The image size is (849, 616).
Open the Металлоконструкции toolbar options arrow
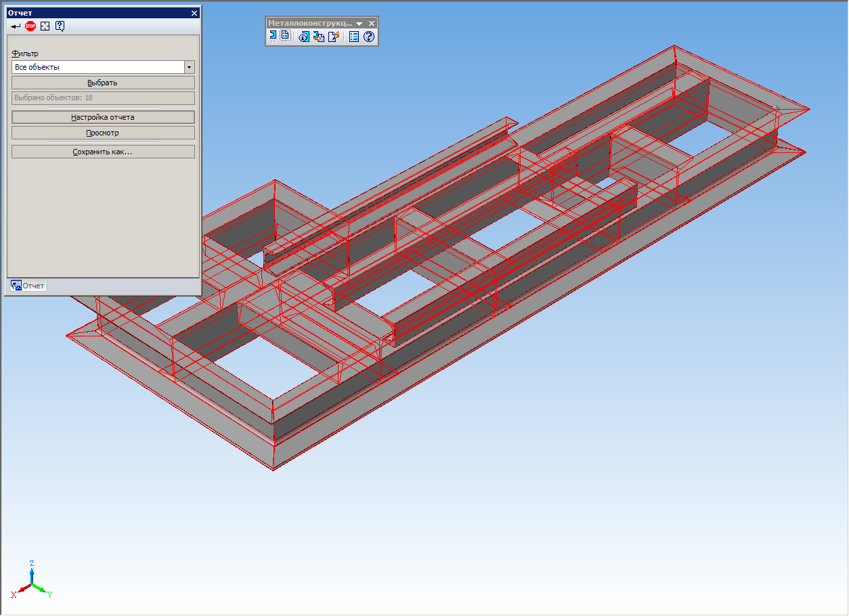point(360,23)
